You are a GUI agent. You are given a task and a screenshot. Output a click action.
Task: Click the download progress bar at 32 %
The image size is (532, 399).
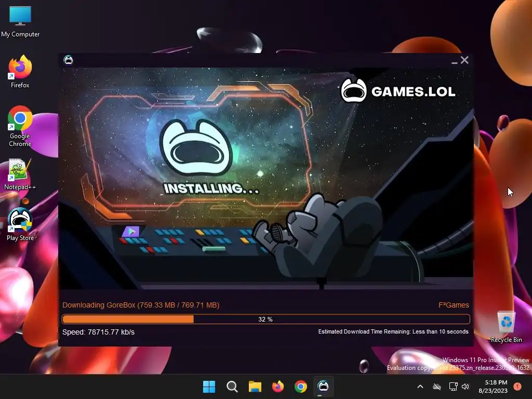point(265,320)
